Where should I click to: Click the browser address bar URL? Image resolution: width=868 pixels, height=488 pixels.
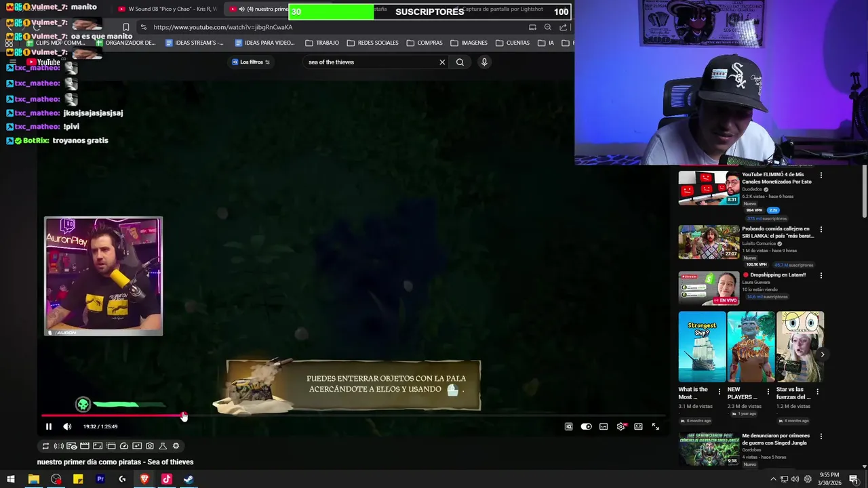(223, 27)
